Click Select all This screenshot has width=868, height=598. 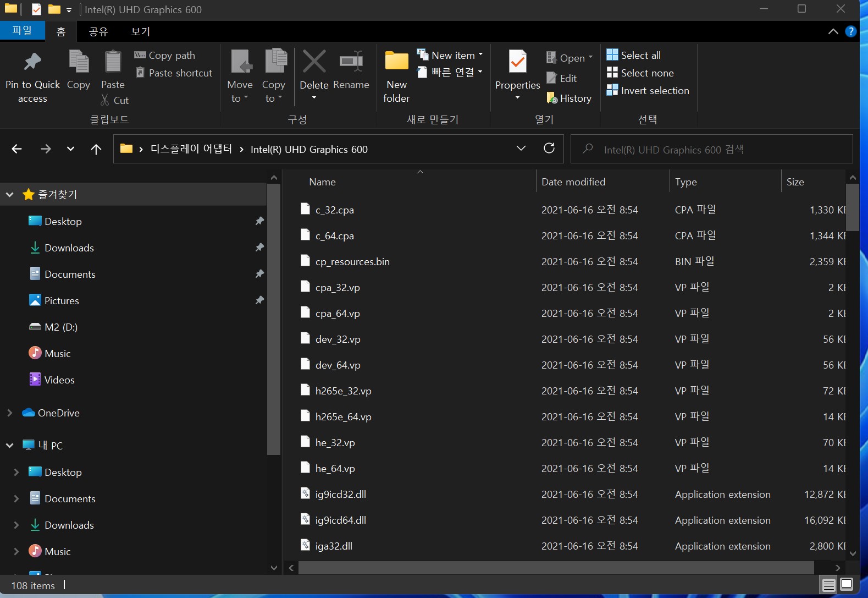[x=633, y=55]
